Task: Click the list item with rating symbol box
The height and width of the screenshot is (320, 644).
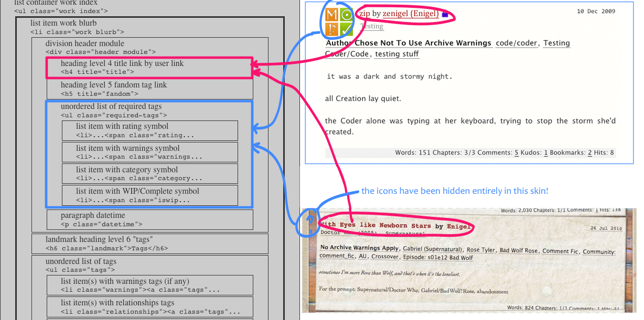Action: (149, 130)
